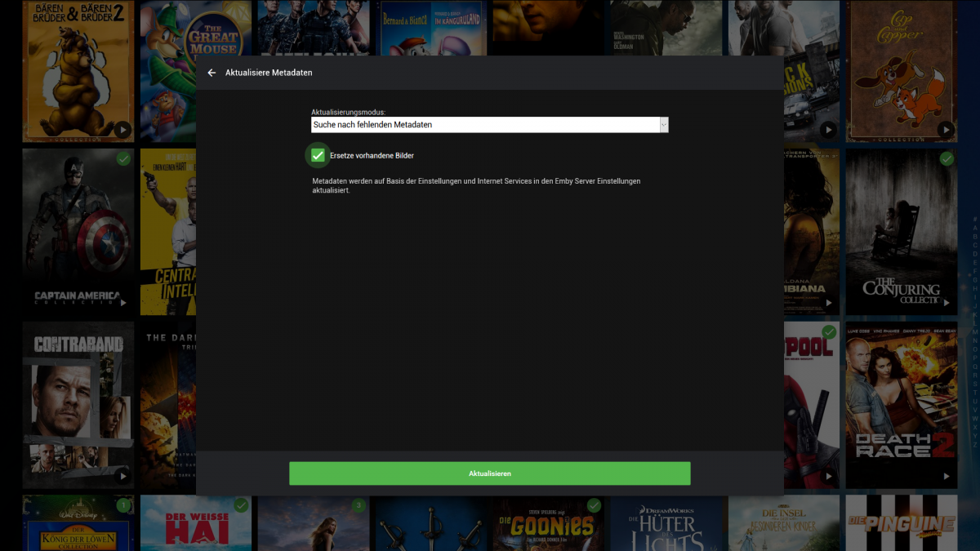Screen dimensions: 980x551
Task: Open The Conjuring collection poster
Action: click(902, 232)
